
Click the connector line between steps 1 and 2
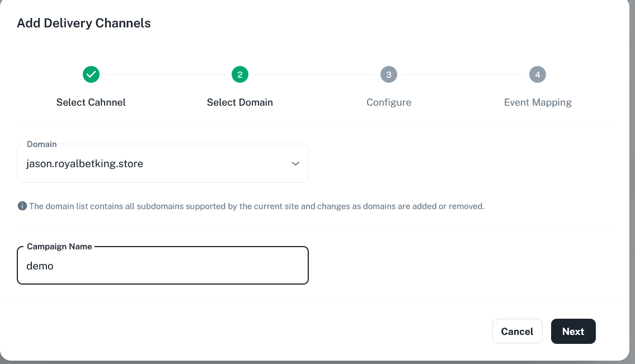coord(166,74)
